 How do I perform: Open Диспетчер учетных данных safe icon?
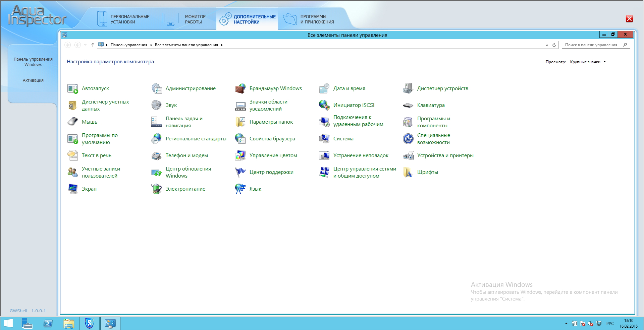tap(72, 105)
